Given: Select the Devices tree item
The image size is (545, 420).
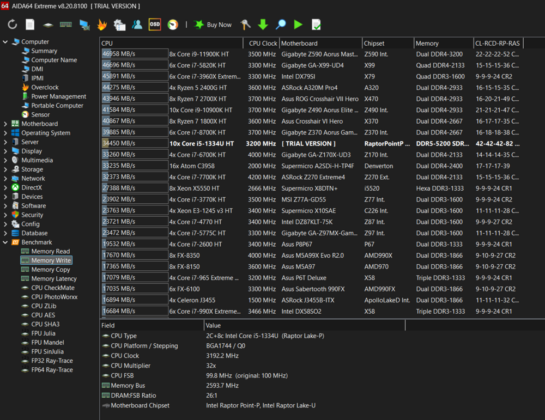Looking at the screenshot, I should coord(32,196).
